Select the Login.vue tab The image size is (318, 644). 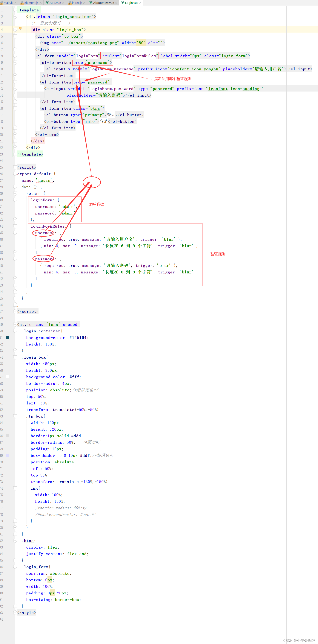(x=131, y=3)
